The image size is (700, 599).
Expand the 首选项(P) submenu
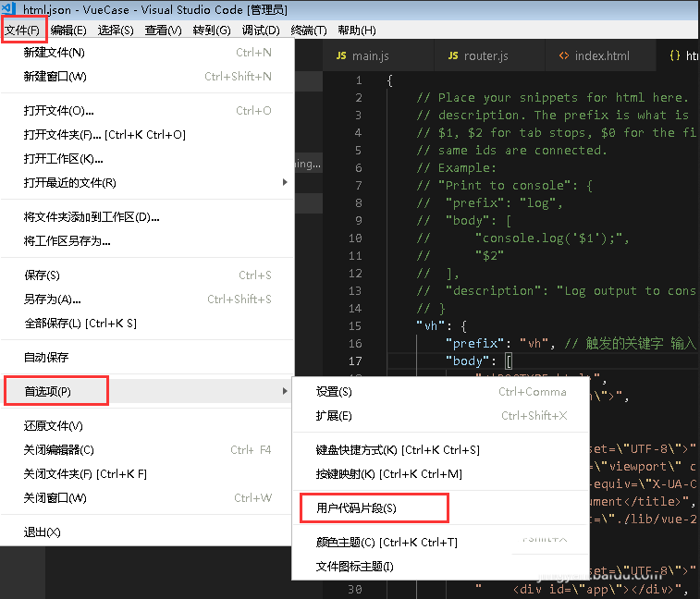(x=147, y=391)
